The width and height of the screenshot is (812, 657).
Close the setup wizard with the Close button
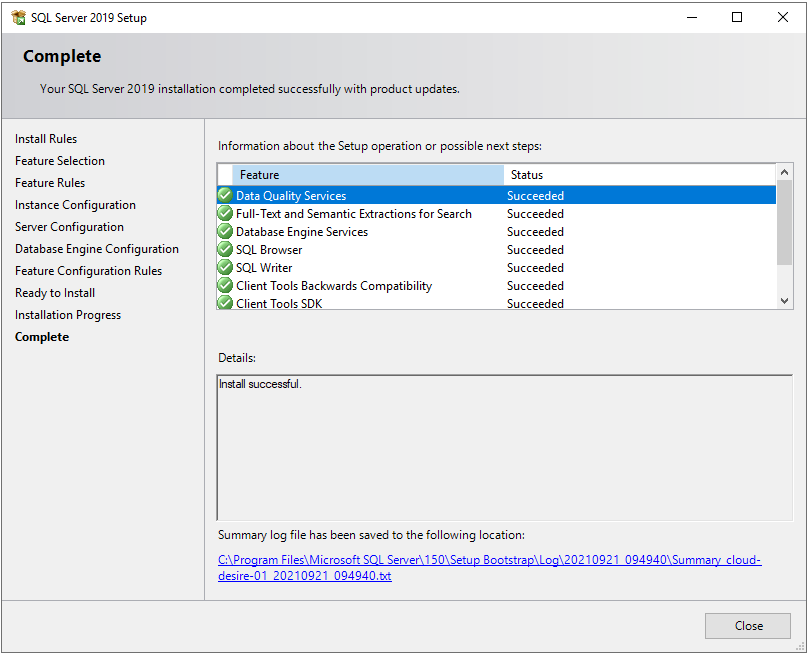(x=748, y=626)
